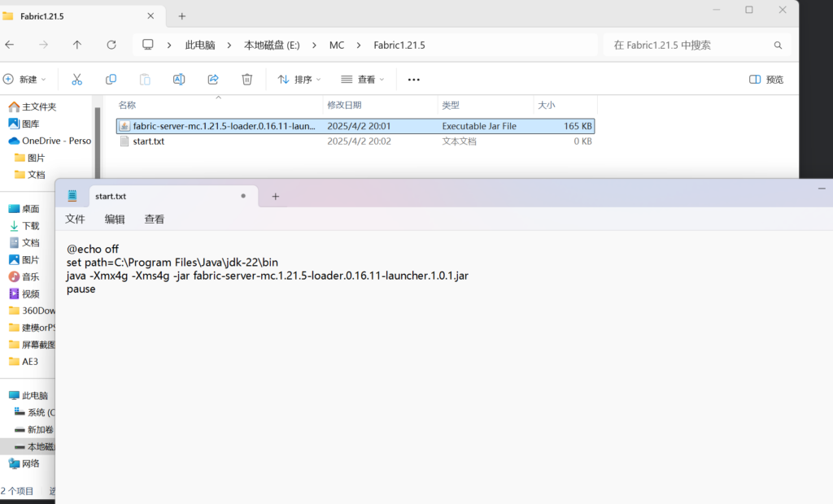Expand chevron before 此电脑 in path
The image size is (833, 504).
[x=169, y=46]
